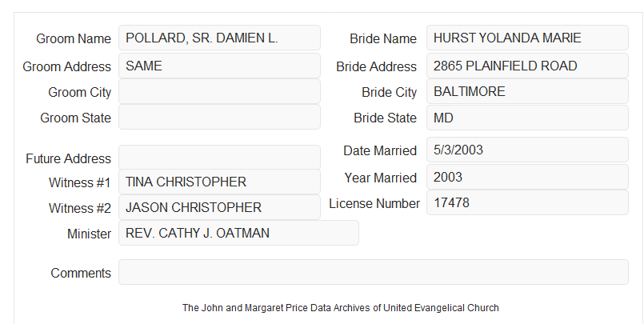Click the Groom Name label
Image resolution: width=644 pixels, height=324 pixels.
pos(74,38)
